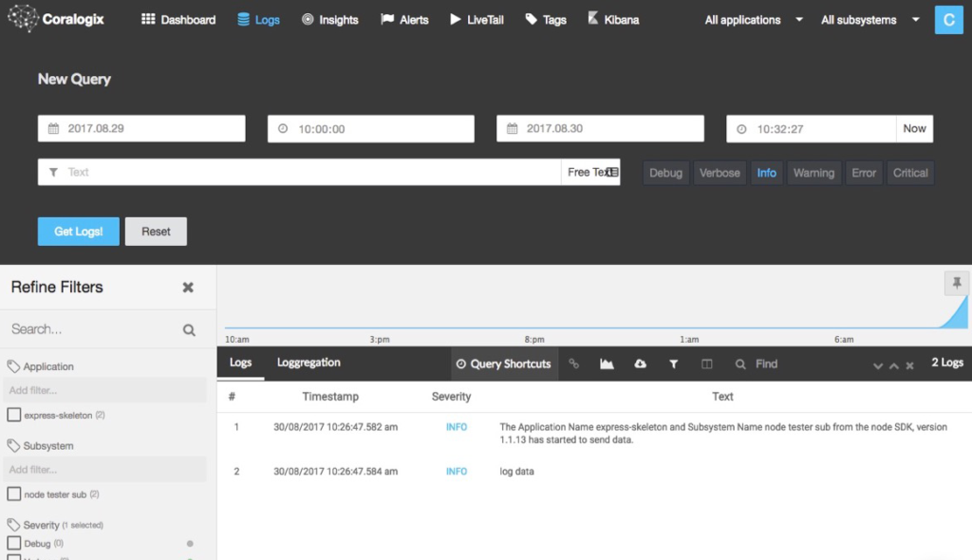Go to the Alerts page
Image resolution: width=972 pixels, height=560 pixels.
(404, 20)
